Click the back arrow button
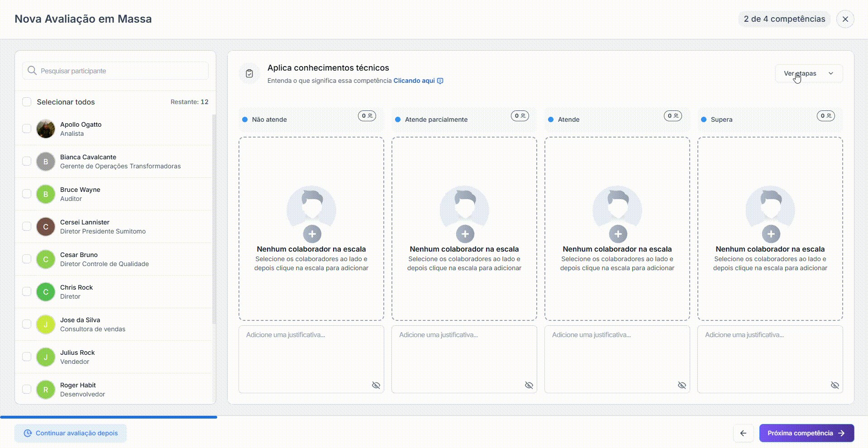Viewport: 868px width, 448px height. click(743, 433)
